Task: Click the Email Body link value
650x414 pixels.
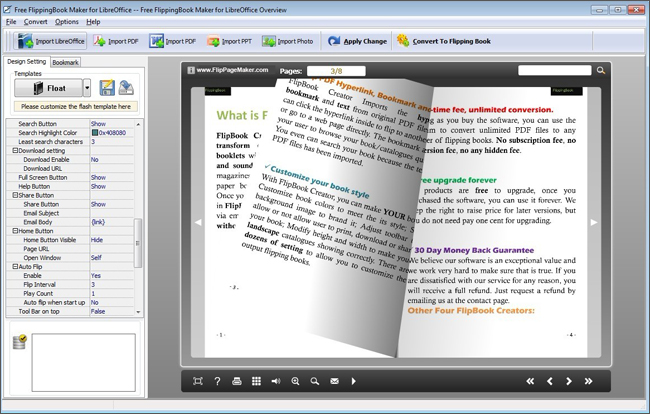Action: pos(112,222)
